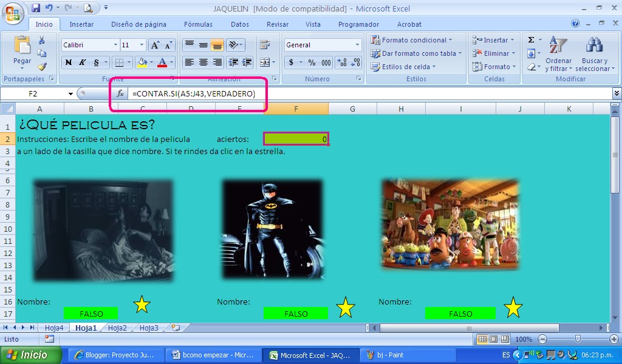Decrease decimal places

355,62
